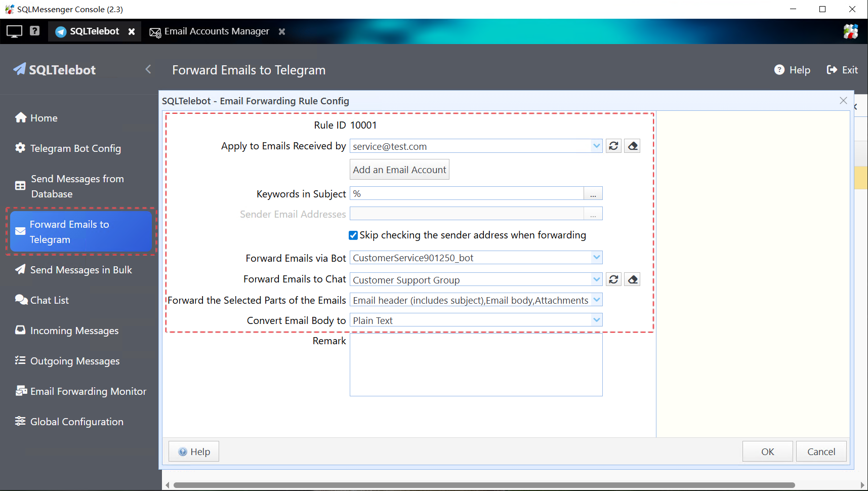868x491 pixels.
Task: Expand the Convert Email Body to dropdown
Action: point(597,320)
